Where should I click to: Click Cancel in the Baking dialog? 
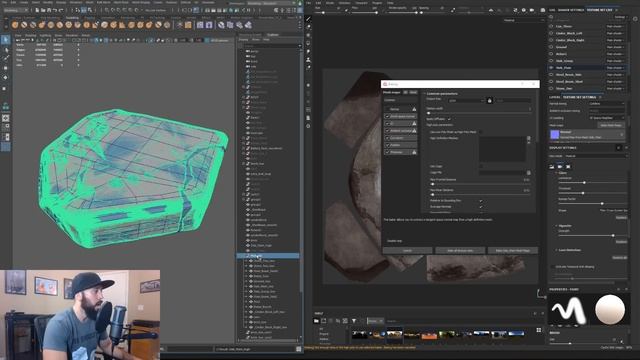pyautogui.click(x=407, y=251)
